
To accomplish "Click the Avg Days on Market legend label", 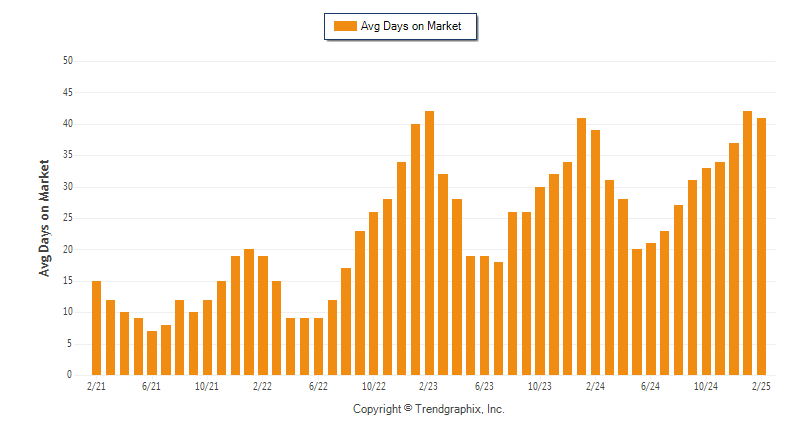I will (x=411, y=26).
